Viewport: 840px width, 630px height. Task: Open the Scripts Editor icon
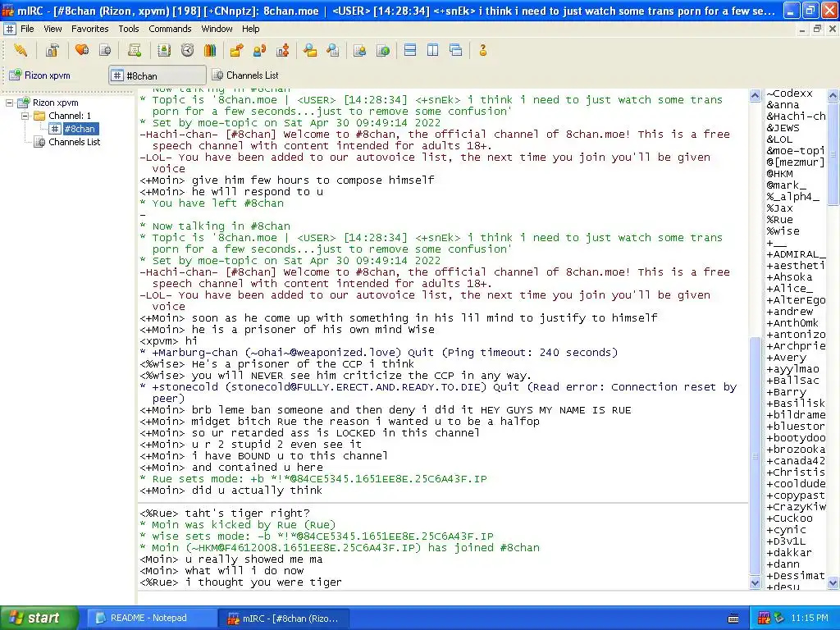(134, 50)
